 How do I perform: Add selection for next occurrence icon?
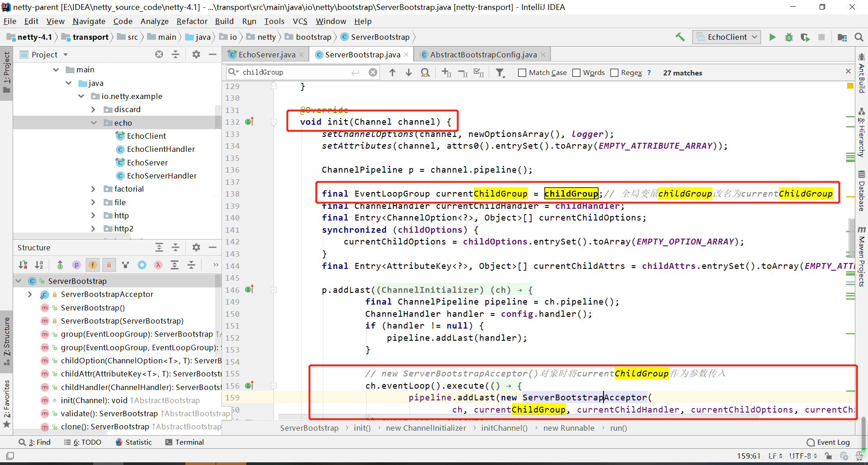446,72
